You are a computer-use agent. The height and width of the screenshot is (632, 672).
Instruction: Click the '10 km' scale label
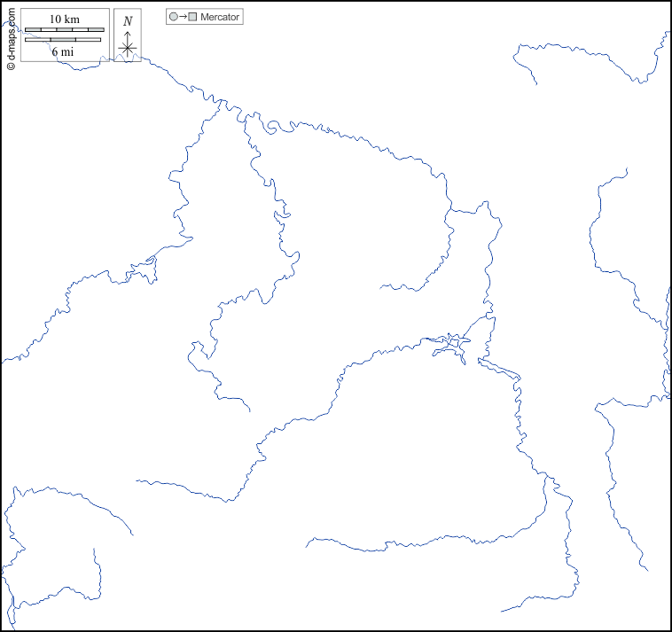pos(65,20)
